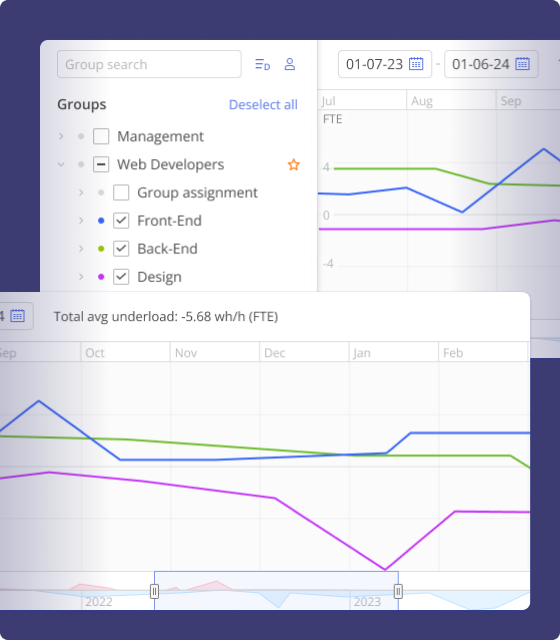
Task: Uncheck the Front-End checkbox
Action: [121, 221]
